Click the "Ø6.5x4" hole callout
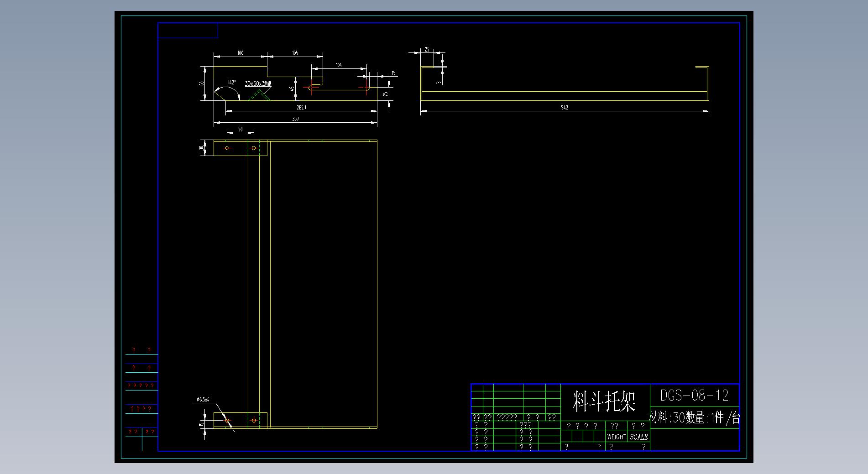The image size is (868, 474). coord(203,400)
